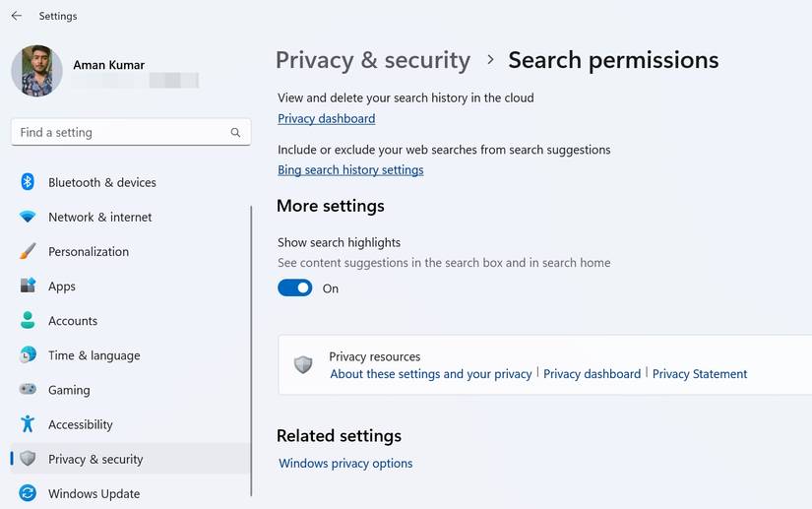Click the Windows Update sync icon
The width and height of the screenshot is (812, 509).
point(28,493)
